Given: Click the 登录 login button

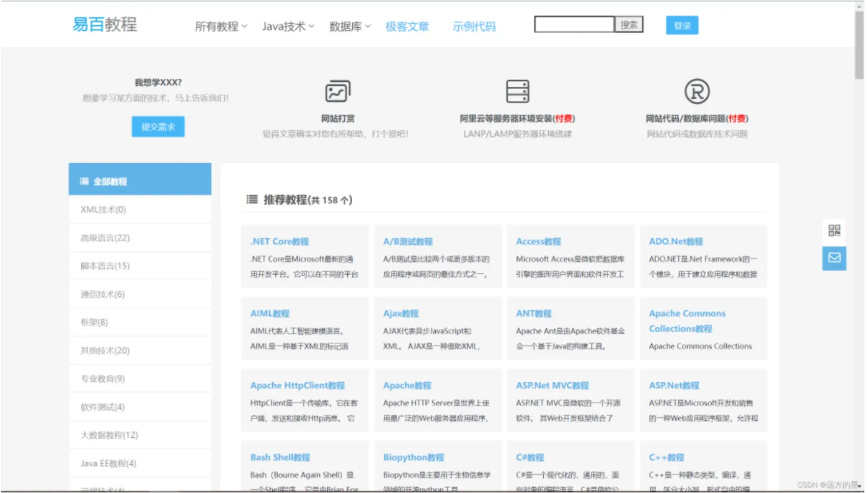Looking at the screenshot, I should 682,25.
